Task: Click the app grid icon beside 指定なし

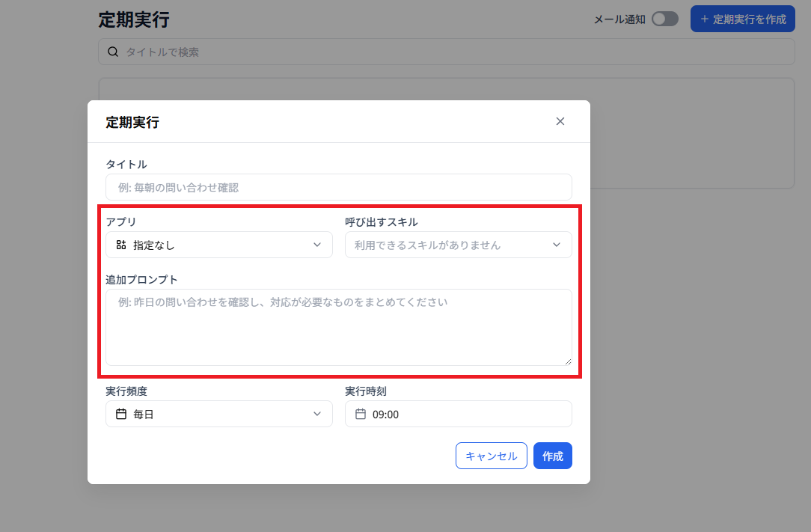Action: tap(121, 245)
